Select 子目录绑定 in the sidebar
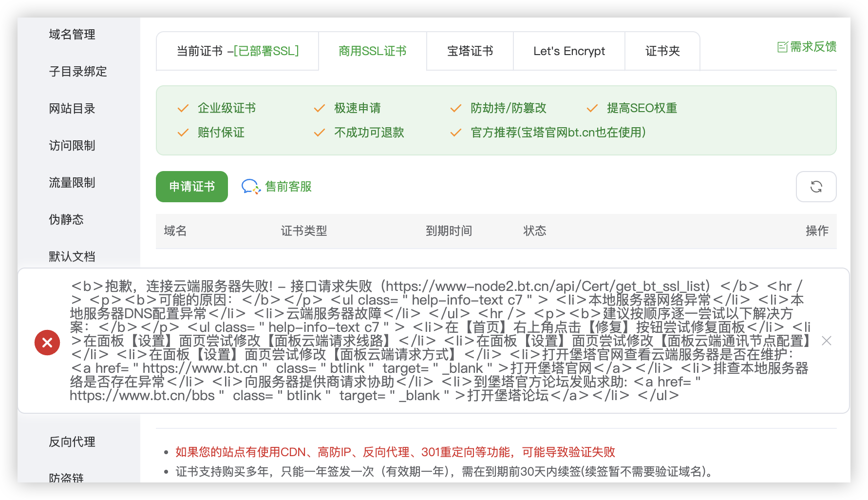The image size is (868, 500). [x=78, y=72]
